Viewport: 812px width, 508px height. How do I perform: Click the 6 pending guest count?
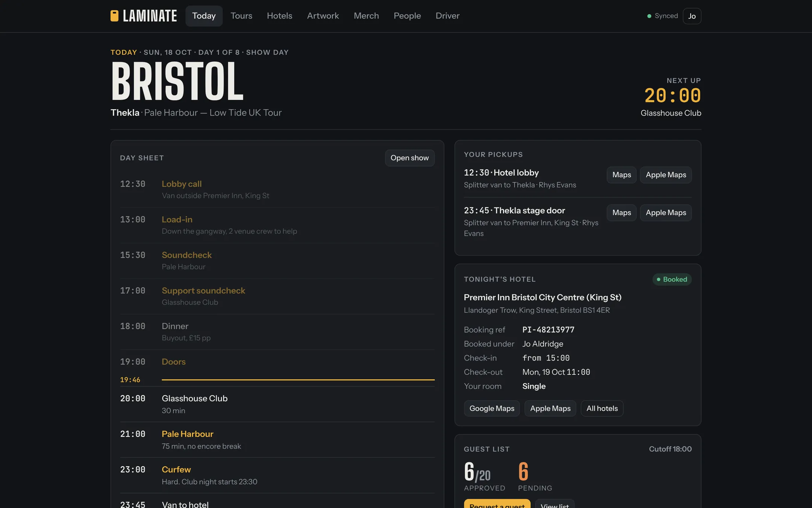pyautogui.click(x=523, y=471)
